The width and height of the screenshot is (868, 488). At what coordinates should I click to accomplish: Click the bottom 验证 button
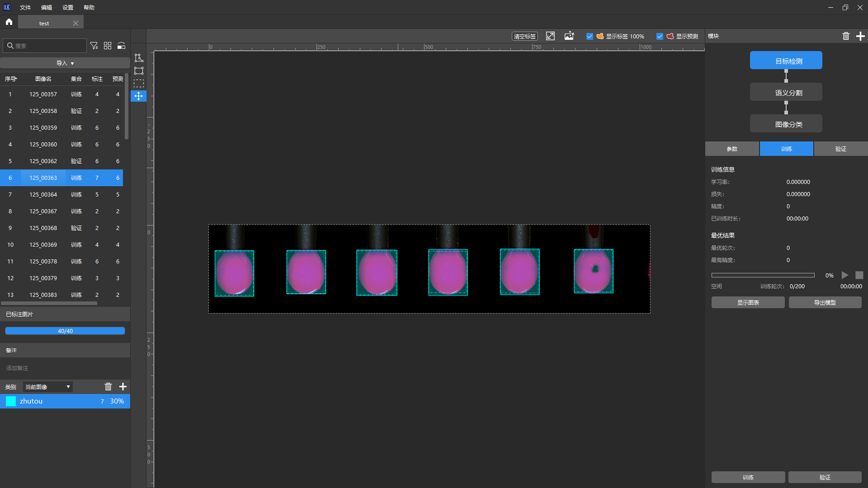[x=825, y=477]
